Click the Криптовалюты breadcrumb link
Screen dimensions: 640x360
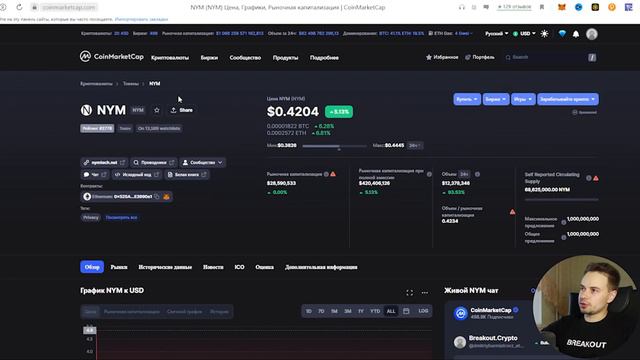96,83
